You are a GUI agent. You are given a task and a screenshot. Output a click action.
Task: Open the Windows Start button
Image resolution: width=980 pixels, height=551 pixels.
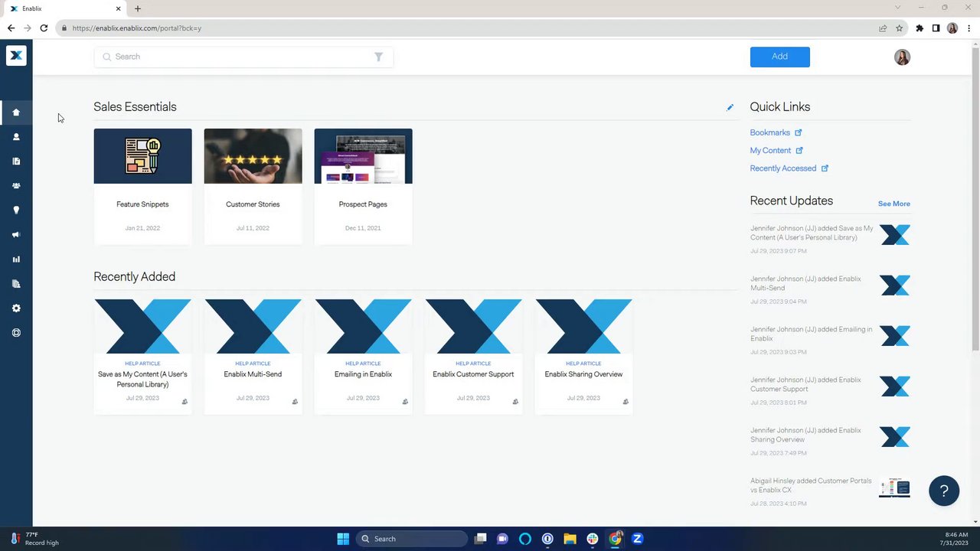pos(343,539)
